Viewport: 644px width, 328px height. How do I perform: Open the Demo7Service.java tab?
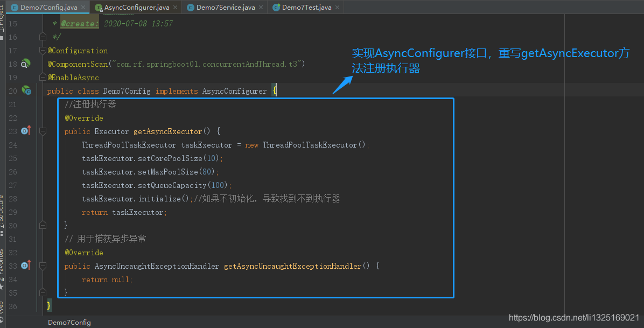[225, 7]
